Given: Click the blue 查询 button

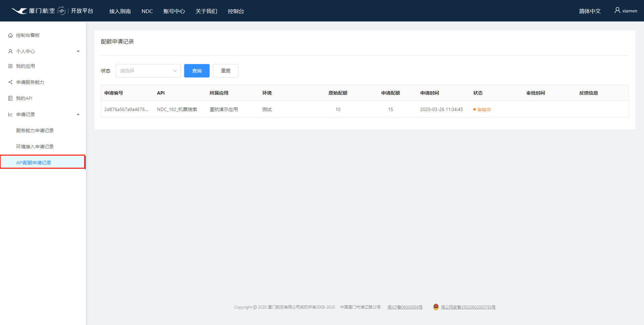Looking at the screenshot, I should (x=197, y=71).
